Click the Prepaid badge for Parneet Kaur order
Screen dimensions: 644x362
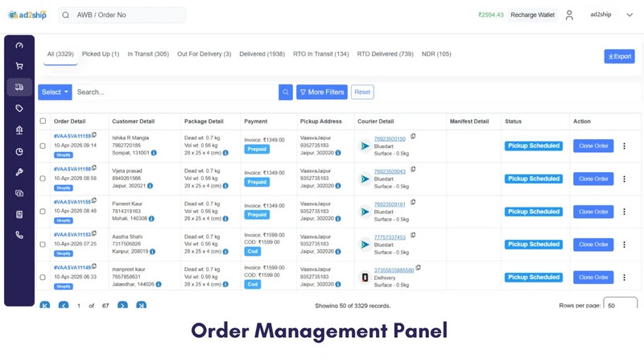(257, 215)
